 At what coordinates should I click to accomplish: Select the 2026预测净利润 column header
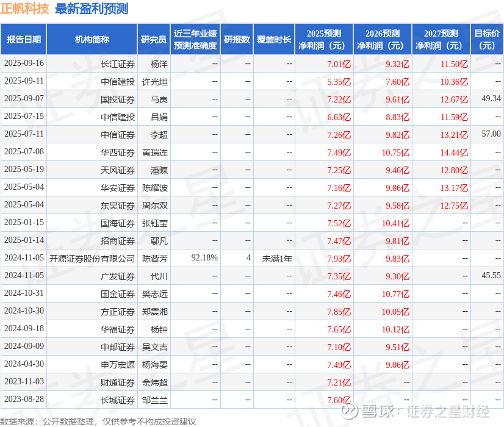point(383,39)
